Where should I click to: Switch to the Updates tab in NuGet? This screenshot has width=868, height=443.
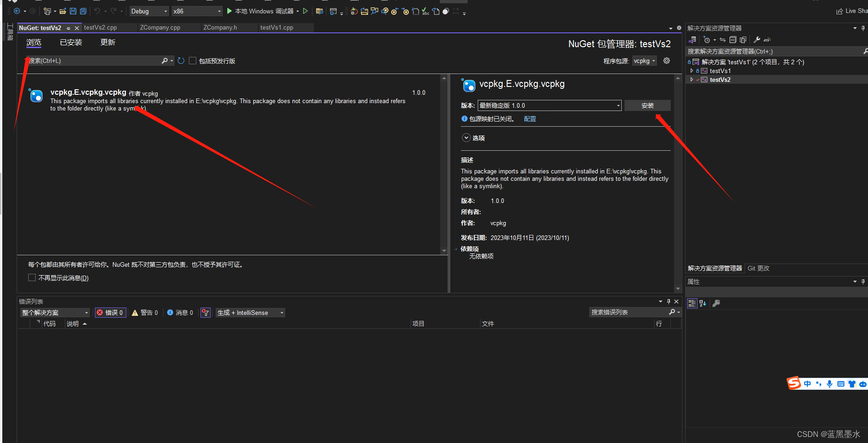point(108,43)
